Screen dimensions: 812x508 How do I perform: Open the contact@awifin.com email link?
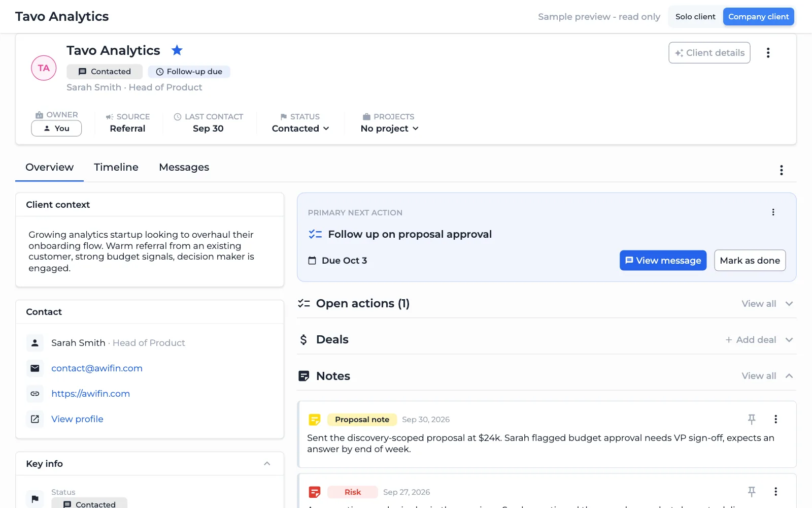pos(97,368)
